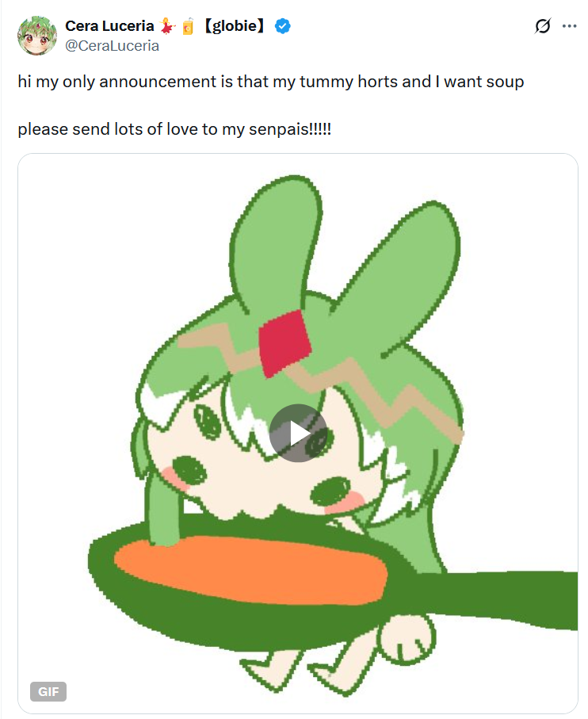Open the three-dot more options menu

[x=569, y=26]
